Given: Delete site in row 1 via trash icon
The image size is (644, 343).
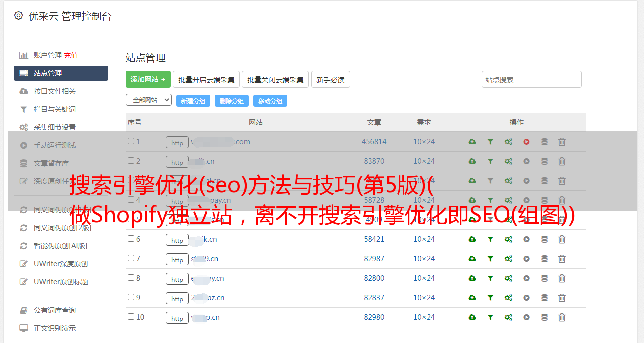Looking at the screenshot, I should [x=562, y=142].
